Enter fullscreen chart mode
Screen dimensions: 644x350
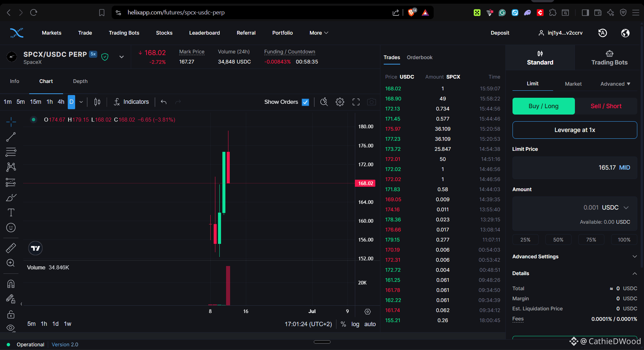point(356,102)
